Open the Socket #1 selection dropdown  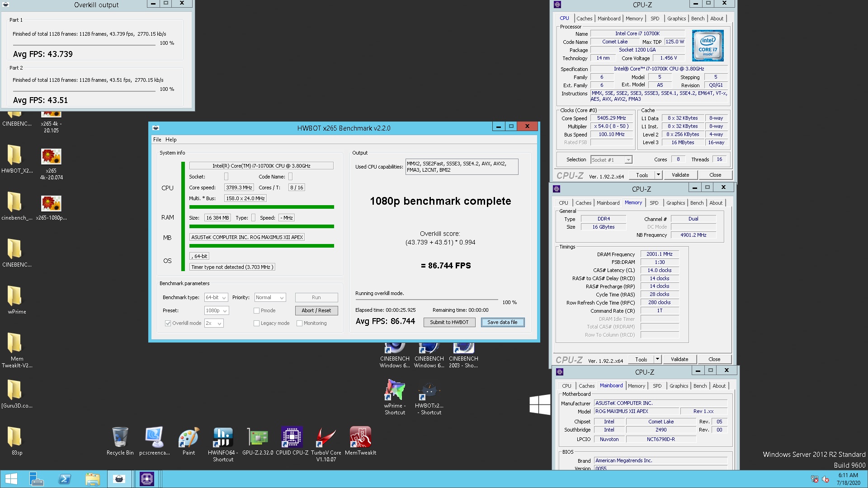coord(611,160)
